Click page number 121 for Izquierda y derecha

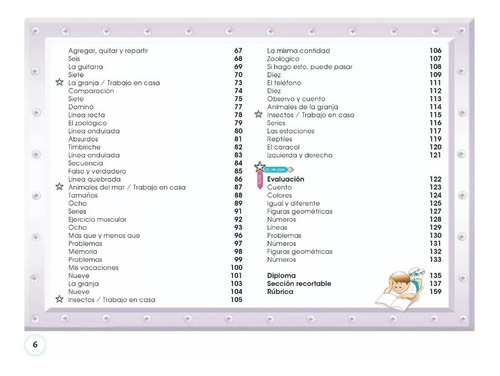pyautogui.click(x=435, y=155)
